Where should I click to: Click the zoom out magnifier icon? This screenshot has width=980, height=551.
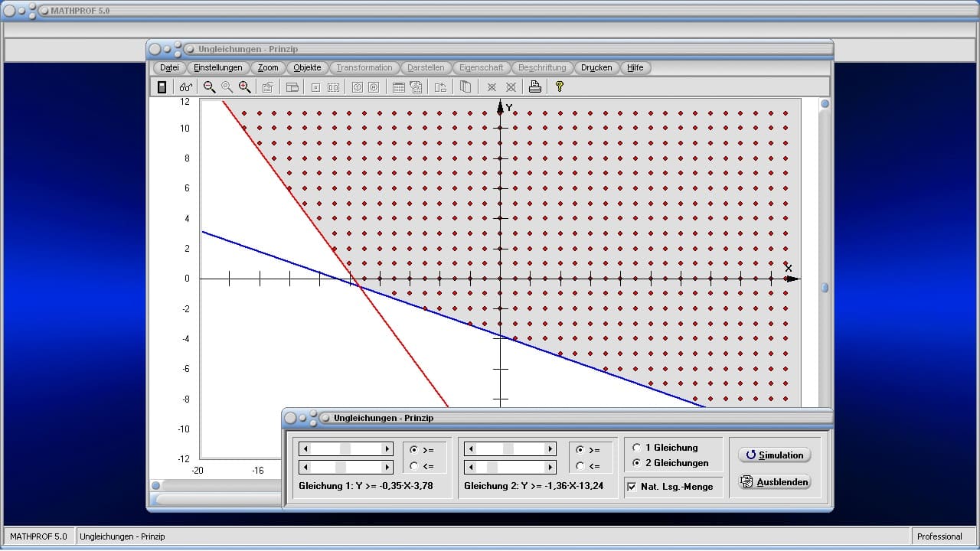pos(209,87)
